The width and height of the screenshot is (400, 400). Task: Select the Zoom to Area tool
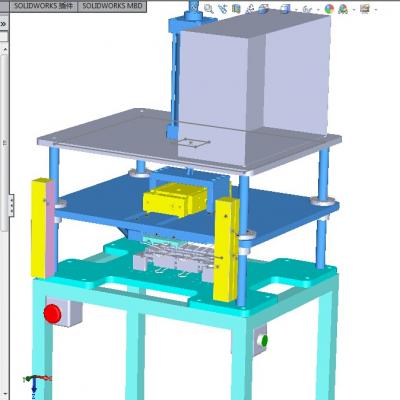(209, 9)
